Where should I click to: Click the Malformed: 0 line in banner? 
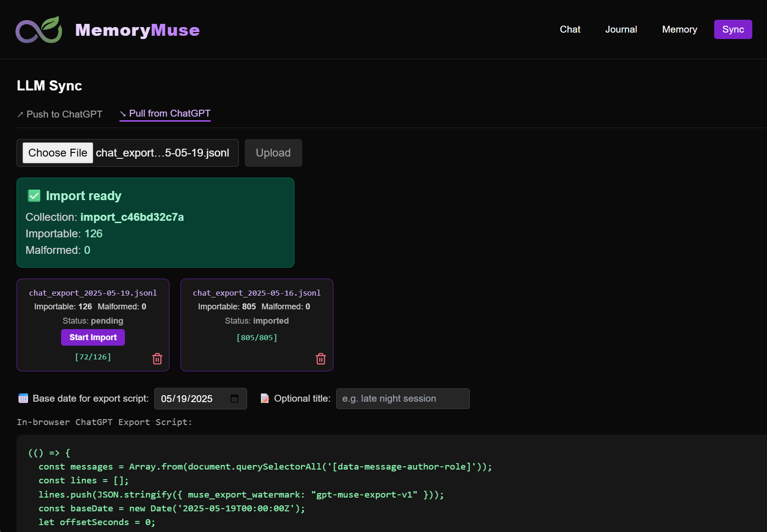pyautogui.click(x=58, y=250)
